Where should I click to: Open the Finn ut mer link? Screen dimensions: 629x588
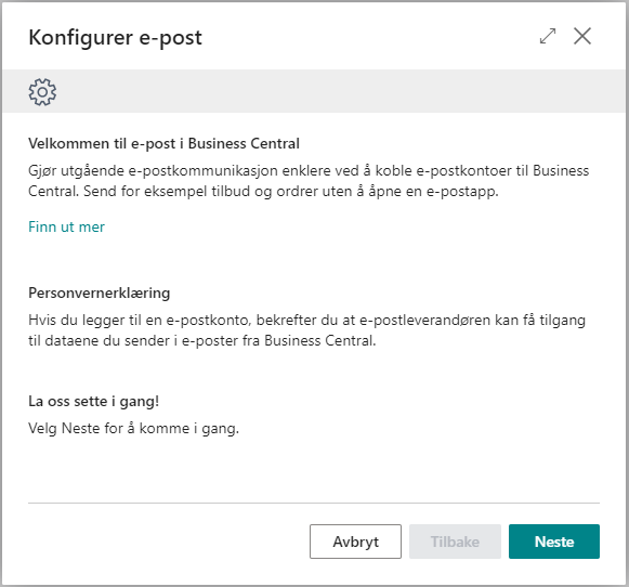[x=66, y=227]
